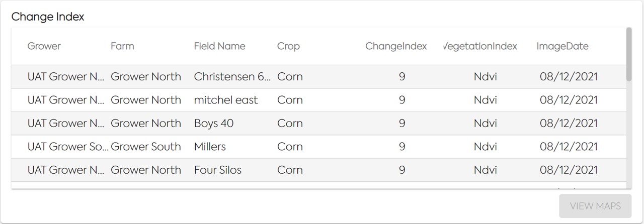Viewport: 644px width, 224px height.
Task: Click the ImageDate column header
Action: click(562, 46)
